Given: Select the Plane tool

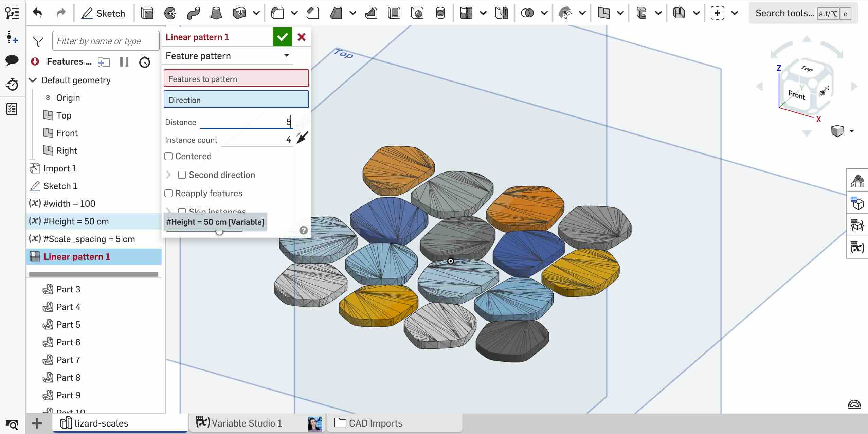Looking at the screenshot, I should pos(603,13).
